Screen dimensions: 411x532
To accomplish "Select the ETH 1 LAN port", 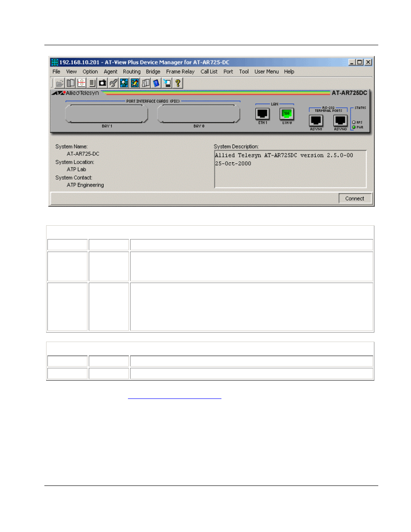I will 262,114.
